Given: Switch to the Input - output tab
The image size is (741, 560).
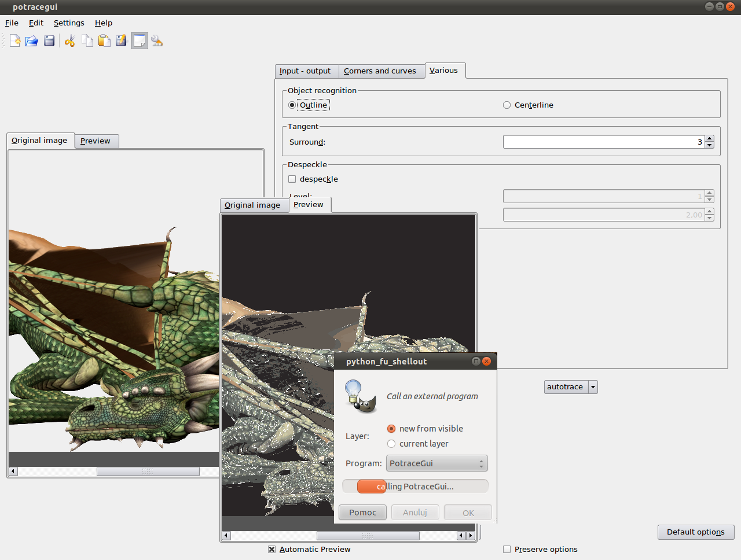Looking at the screenshot, I should click(x=307, y=71).
